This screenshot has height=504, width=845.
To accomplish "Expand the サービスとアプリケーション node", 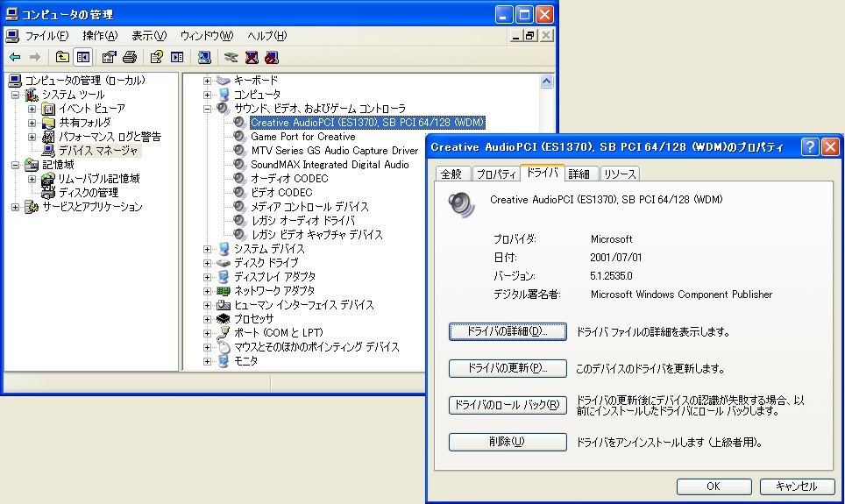I will (x=16, y=207).
